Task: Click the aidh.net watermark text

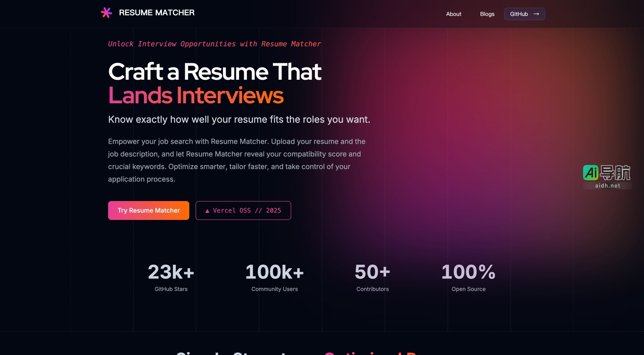Action: coord(607,186)
